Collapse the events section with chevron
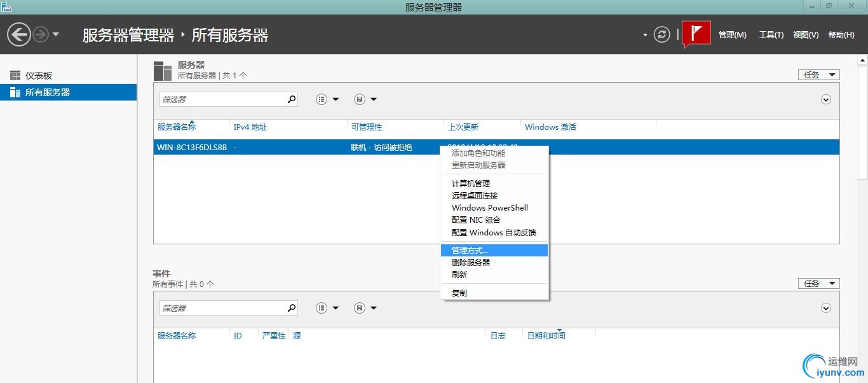 coord(826,308)
